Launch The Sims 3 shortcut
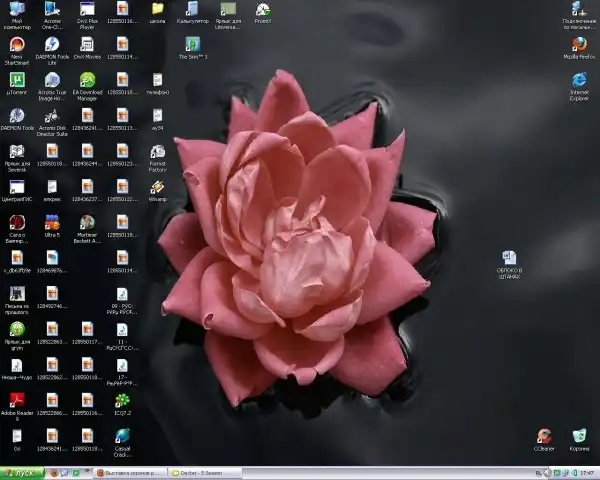Screen dimensions: 600x480 click(x=192, y=45)
